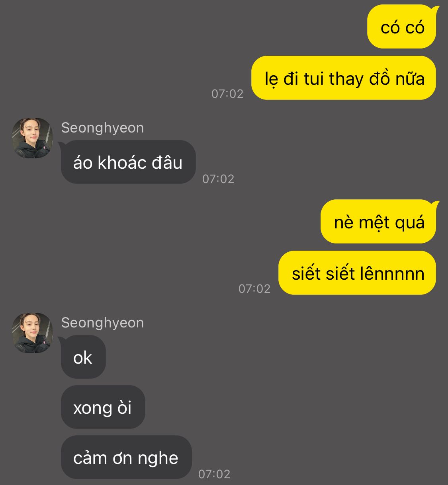Tap the 07:02 timestamp next to "áo khoác đâu"
Viewport: 448px width, 485px height.
tap(218, 179)
